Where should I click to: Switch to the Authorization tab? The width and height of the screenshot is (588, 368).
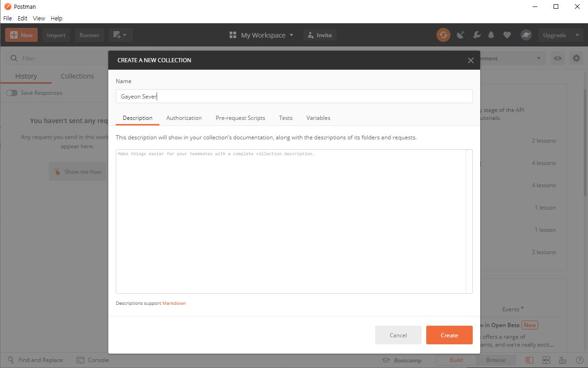184,118
